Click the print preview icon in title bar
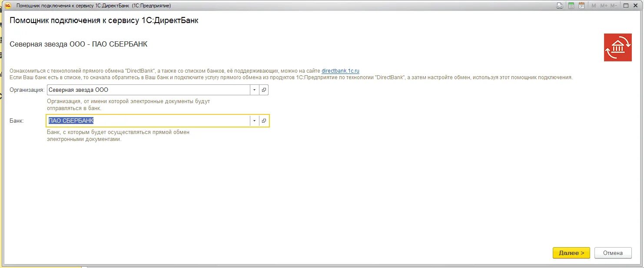644x268 pixels. click(560, 6)
